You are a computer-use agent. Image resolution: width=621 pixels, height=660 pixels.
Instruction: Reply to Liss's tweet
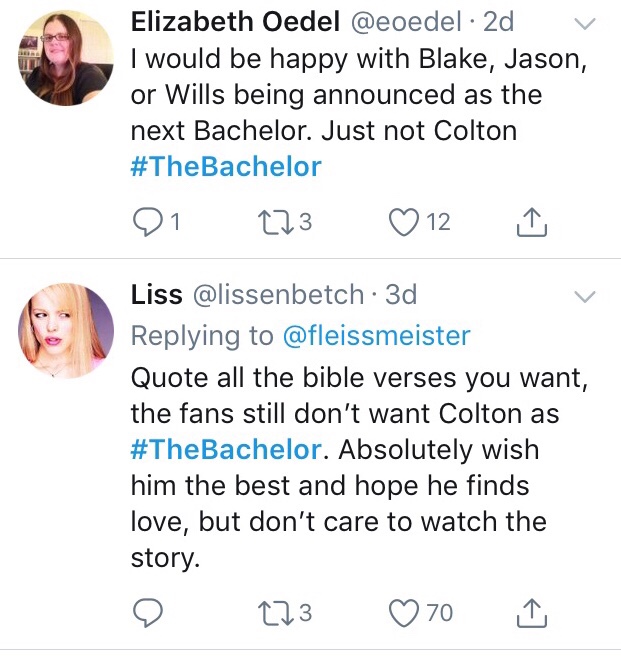click(x=146, y=611)
